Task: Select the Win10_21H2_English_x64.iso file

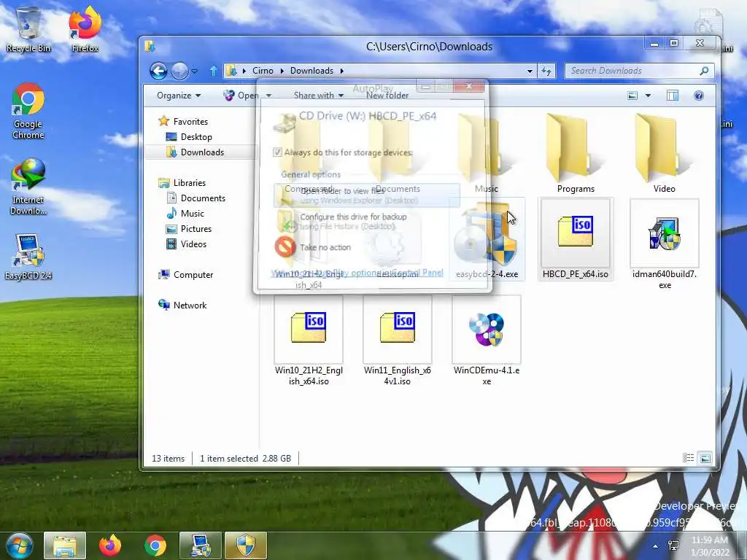Action: (309, 340)
